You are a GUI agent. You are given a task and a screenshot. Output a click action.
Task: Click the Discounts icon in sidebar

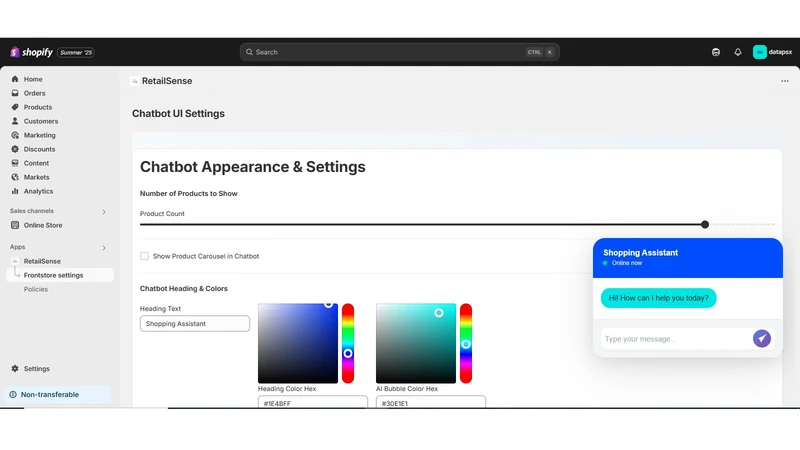click(15, 149)
